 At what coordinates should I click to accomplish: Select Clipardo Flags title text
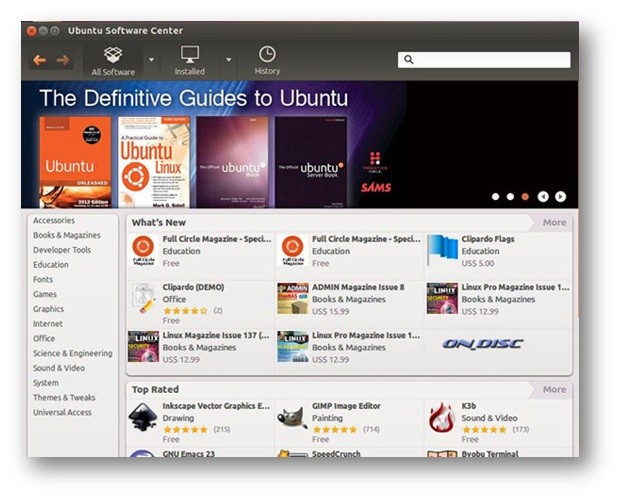pyautogui.click(x=488, y=239)
